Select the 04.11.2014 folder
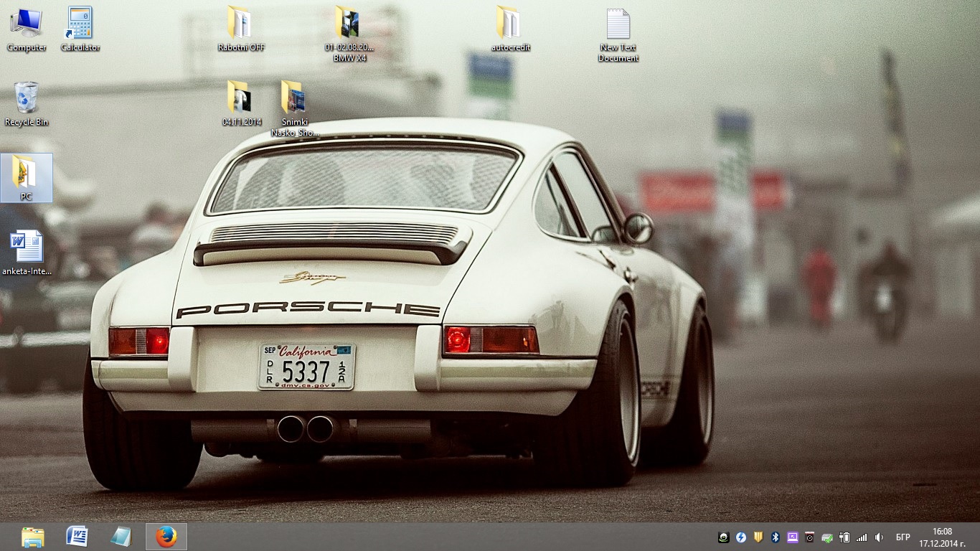This screenshot has height=551, width=980. pos(242,104)
